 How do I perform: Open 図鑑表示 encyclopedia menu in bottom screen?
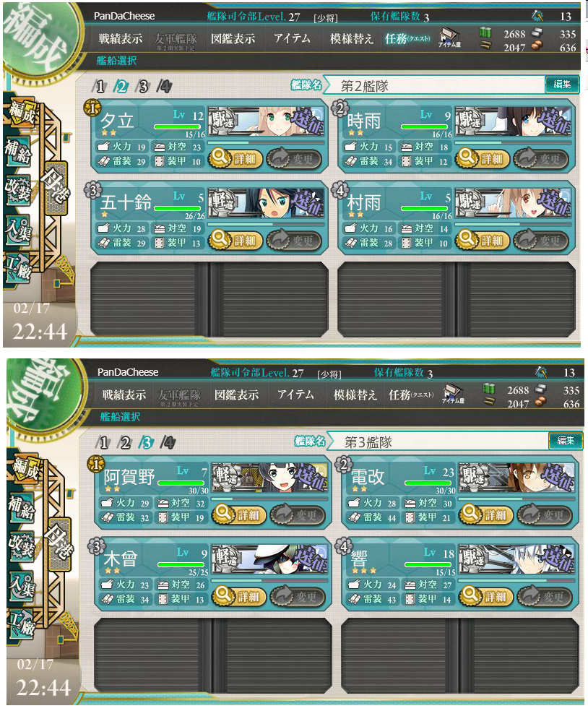[x=237, y=395]
